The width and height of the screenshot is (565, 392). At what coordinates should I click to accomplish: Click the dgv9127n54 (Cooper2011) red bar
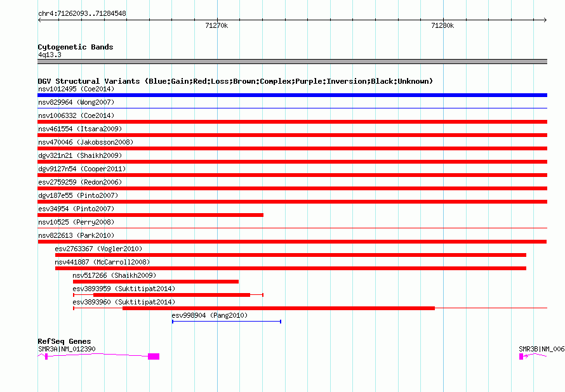292,175
